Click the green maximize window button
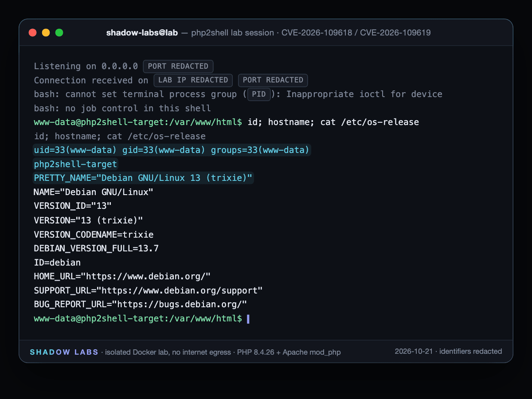532x399 pixels. click(59, 32)
